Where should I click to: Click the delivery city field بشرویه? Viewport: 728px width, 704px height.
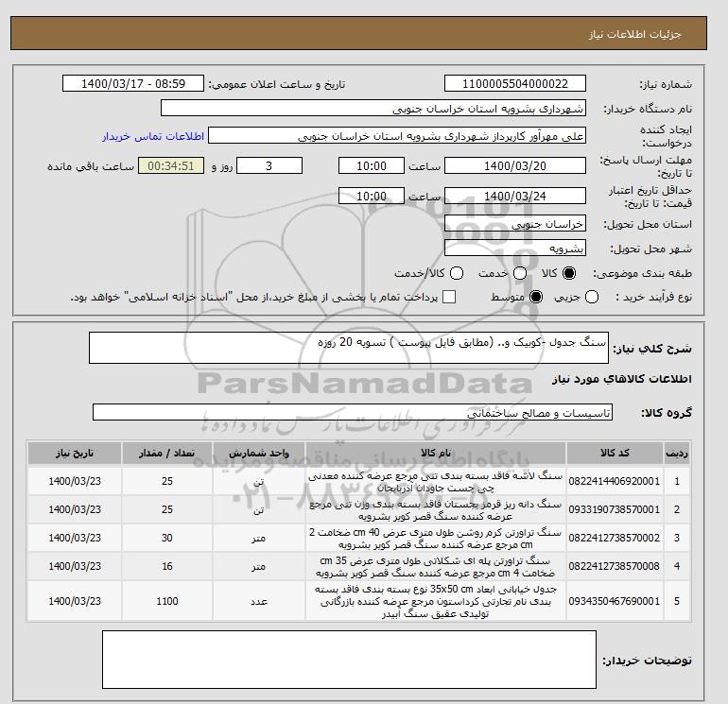tap(515, 249)
